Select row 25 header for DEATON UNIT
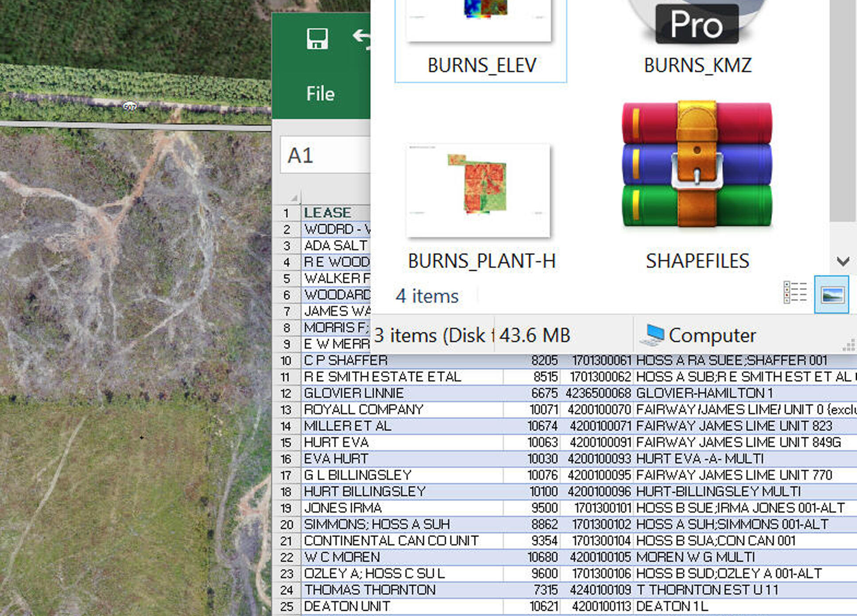 click(x=286, y=606)
